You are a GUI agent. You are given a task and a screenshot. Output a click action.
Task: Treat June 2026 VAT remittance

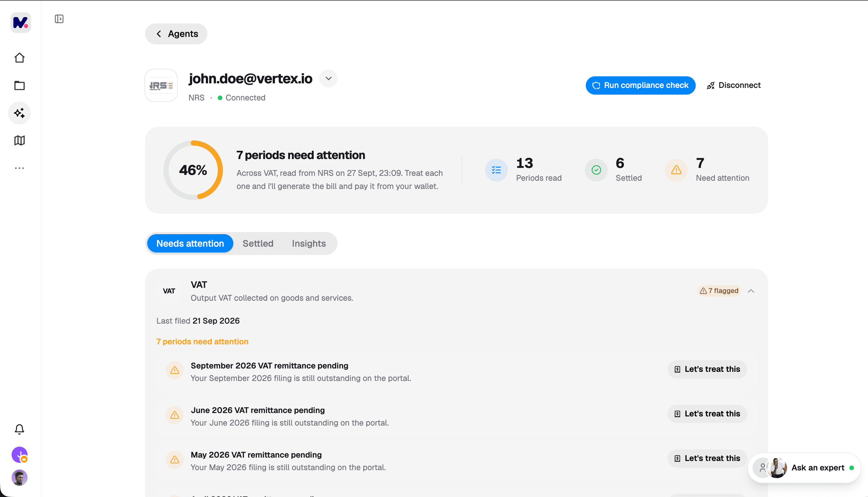pos(707,414)
